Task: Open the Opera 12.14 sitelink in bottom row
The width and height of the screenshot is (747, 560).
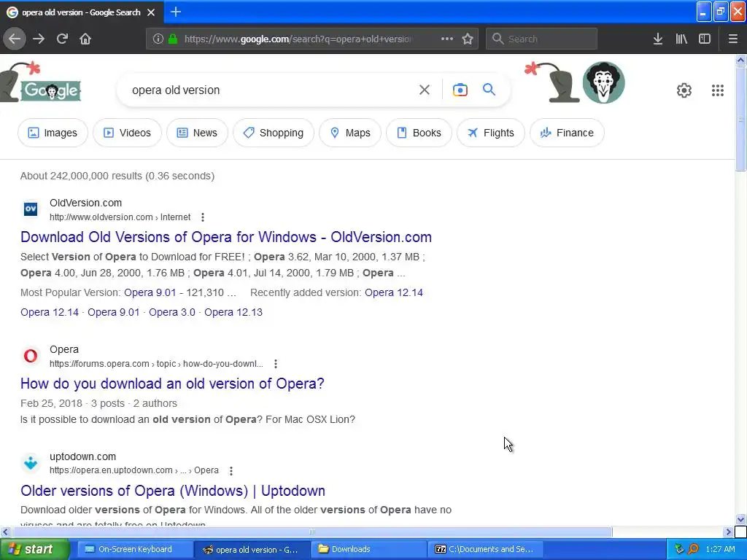Action: point(50,312)
